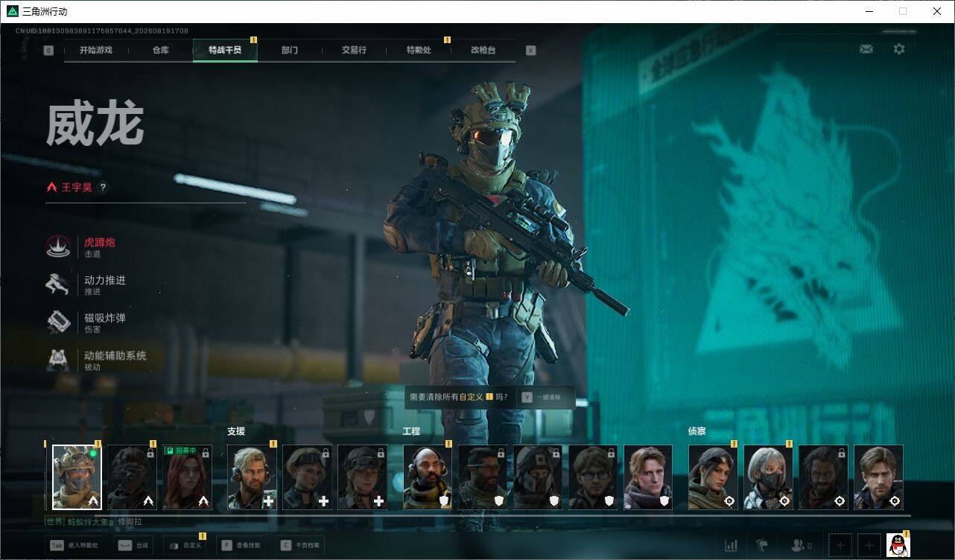Select the locked Support operator wearing a cap

pos(362,477)
